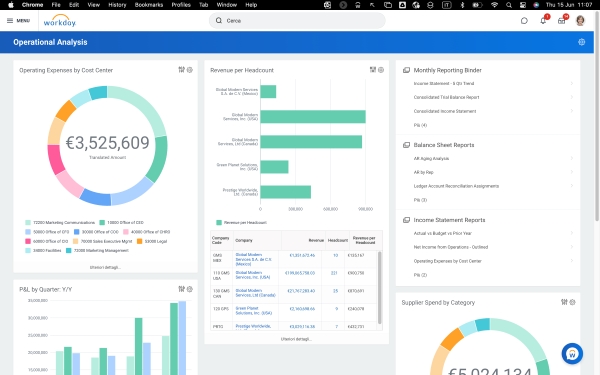Launch the Workday assistant chat bubble
Image resolution: width=600 pixels, height=375 pixels.
pyautogui.click(x=572, y=353)
